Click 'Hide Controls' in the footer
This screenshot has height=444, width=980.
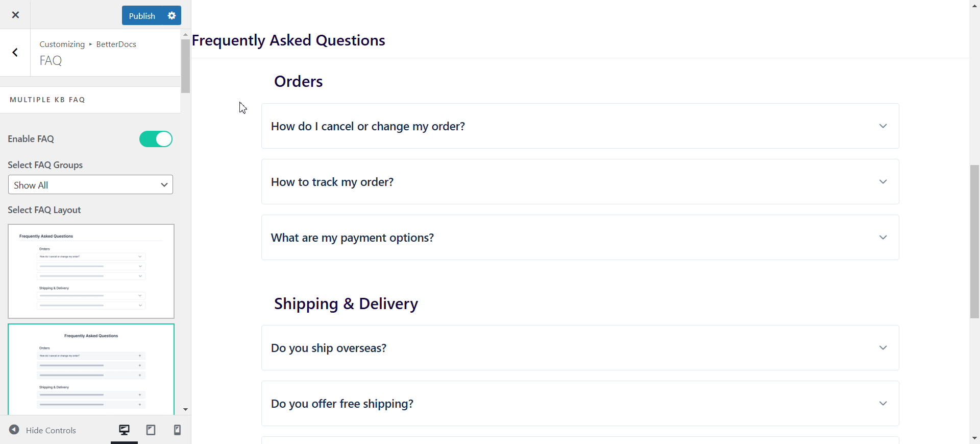click(x=52, y=430)
